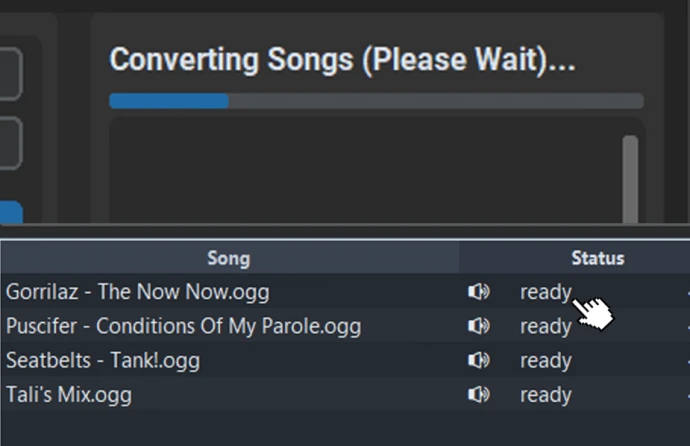Click the ready status of Tali's Mix

545,394
